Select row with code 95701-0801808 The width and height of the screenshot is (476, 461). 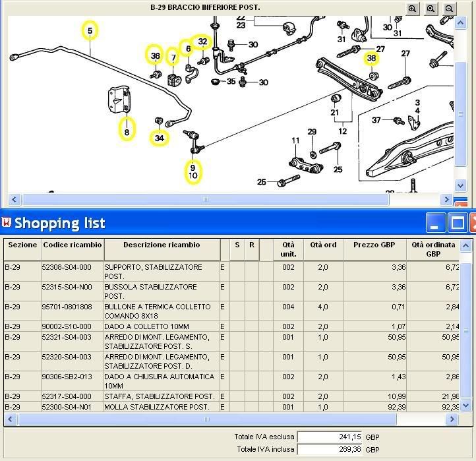click(x=231, y=311)
